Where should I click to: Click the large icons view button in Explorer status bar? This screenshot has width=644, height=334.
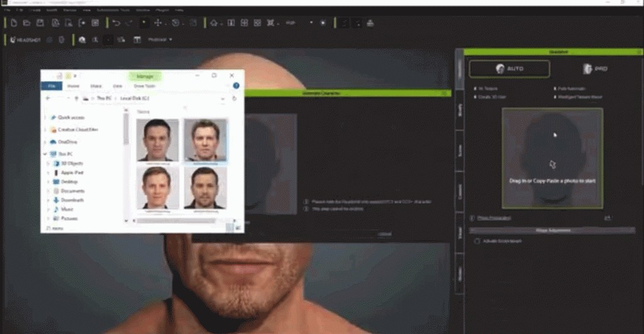point(238,228)
